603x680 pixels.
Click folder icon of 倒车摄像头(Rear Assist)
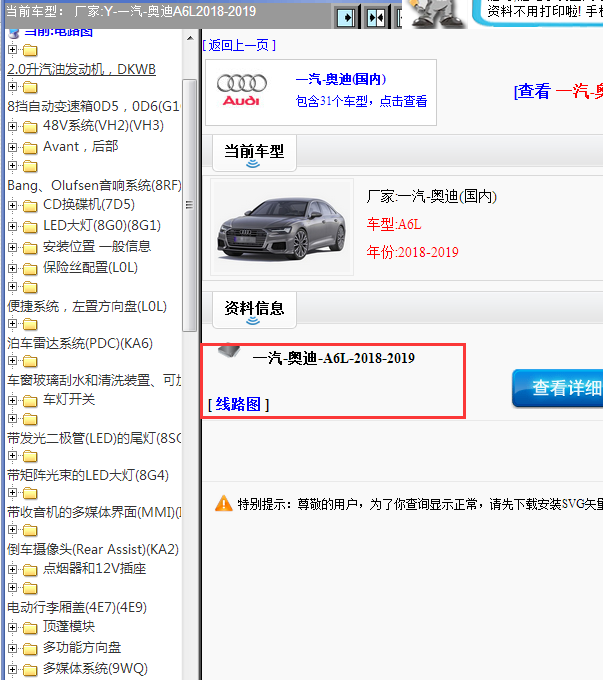click(30, 530)
